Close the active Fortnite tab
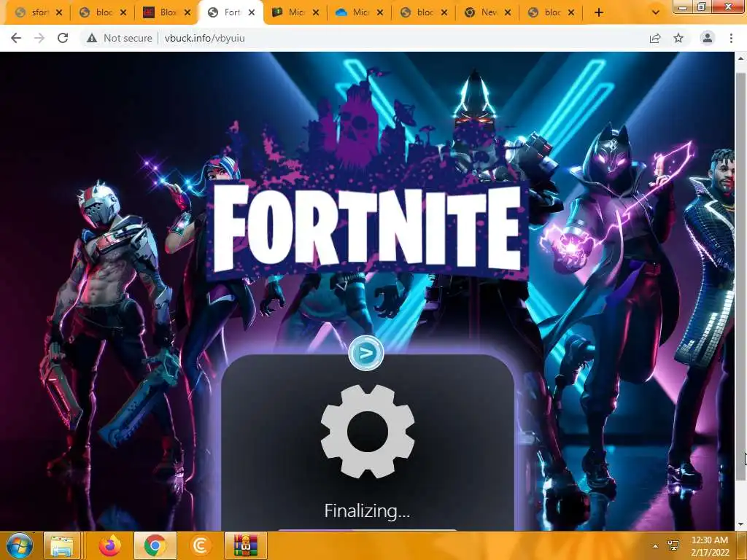This screenshot has width=747, height=560. pyautogui.click(x=252, y=13)
